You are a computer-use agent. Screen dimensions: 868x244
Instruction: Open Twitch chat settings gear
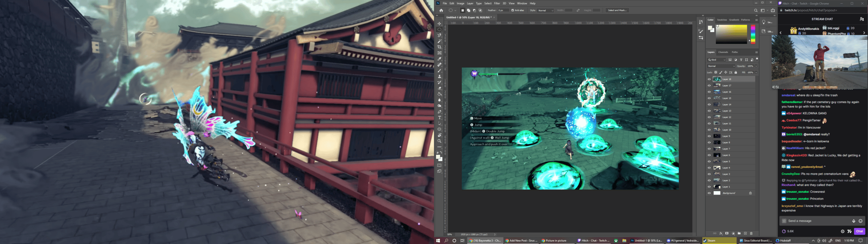[x=843, y=231]
